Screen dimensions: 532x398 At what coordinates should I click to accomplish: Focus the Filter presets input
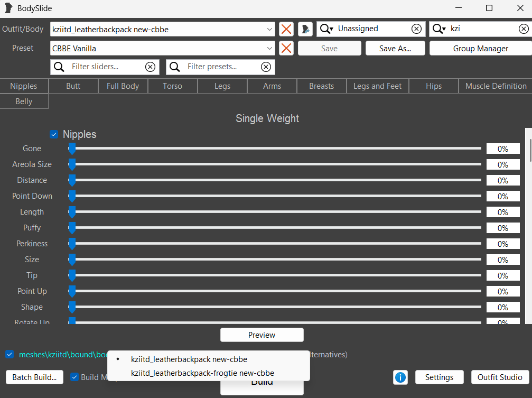221,67
